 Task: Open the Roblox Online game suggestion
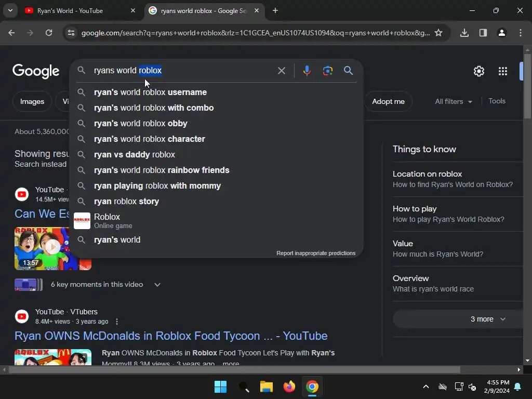click(x=217, y=221)
